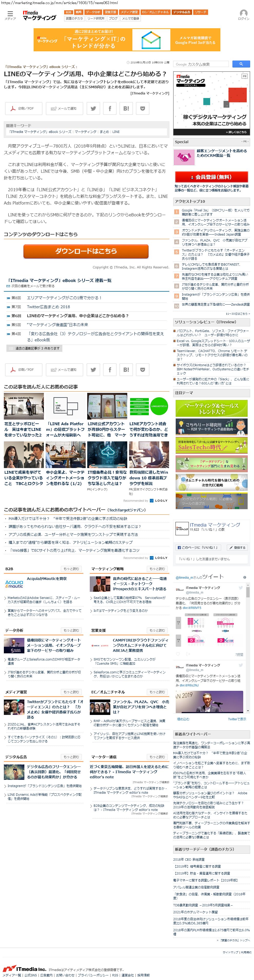Select the デジタル広告 navigation tab
The height and width of the screenshot is (980, 254).
coord(182,12)
